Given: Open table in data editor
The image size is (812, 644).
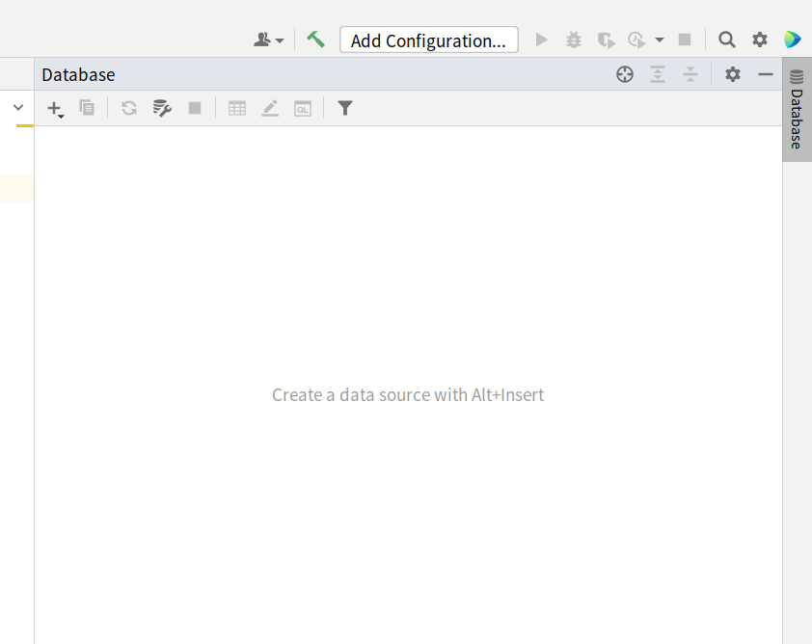Looking at the screenshot, I should coord(237,108).
